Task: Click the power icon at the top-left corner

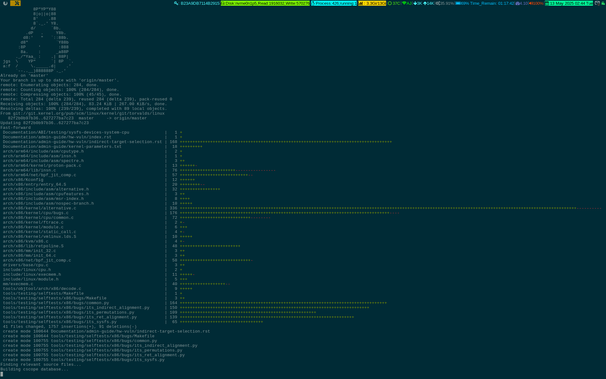Action: point(5,3)
